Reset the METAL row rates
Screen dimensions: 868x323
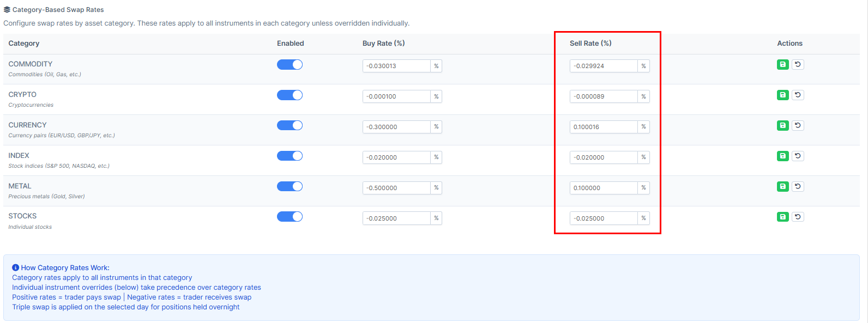pos(798,187)
